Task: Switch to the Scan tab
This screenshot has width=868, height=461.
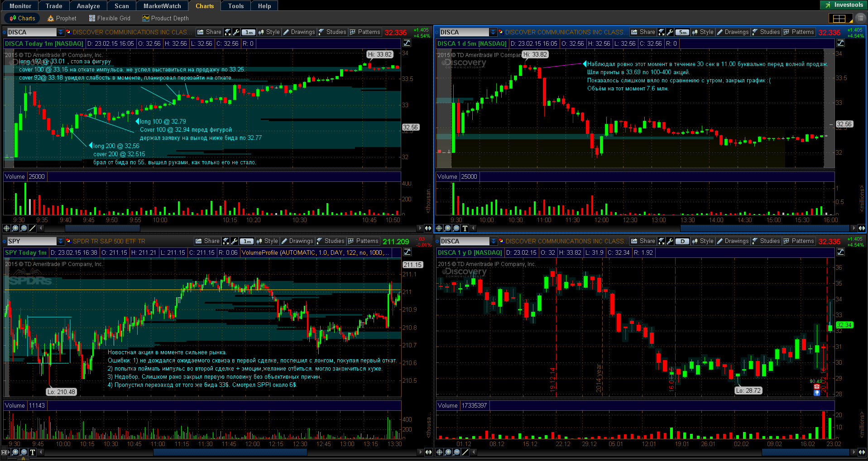Action: (122, 6)
